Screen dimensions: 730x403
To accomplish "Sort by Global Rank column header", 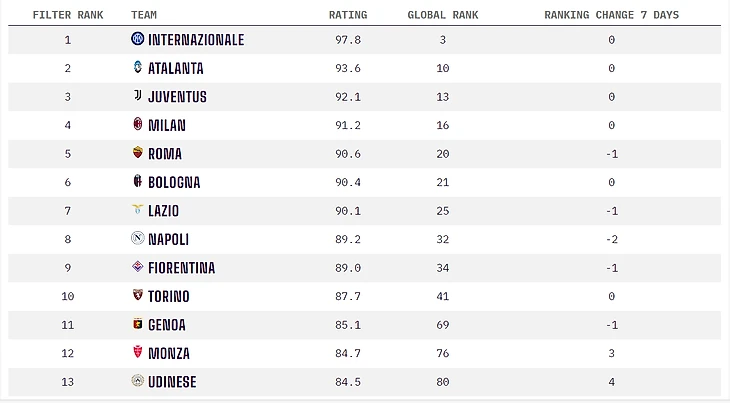I will pos(441,15).
